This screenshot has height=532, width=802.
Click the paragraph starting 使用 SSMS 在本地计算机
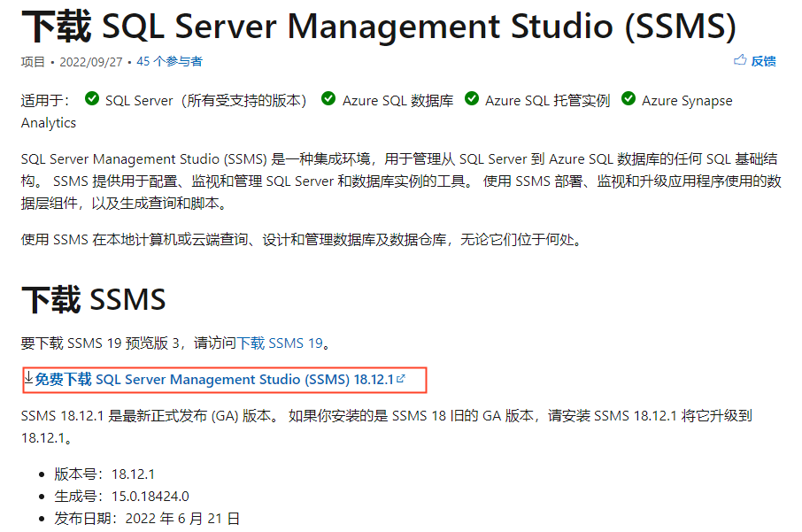click(x=302, y=239)
